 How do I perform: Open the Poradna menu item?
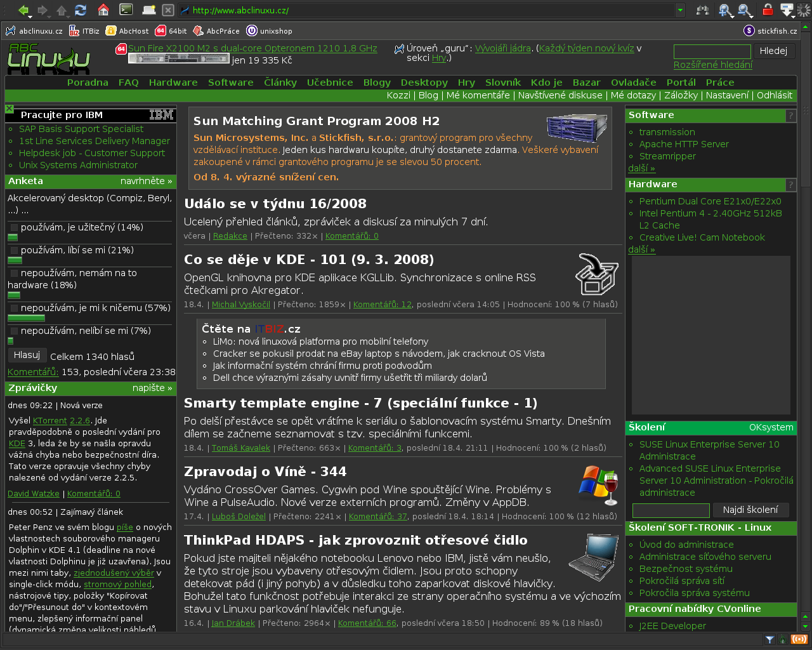point(88,83)
